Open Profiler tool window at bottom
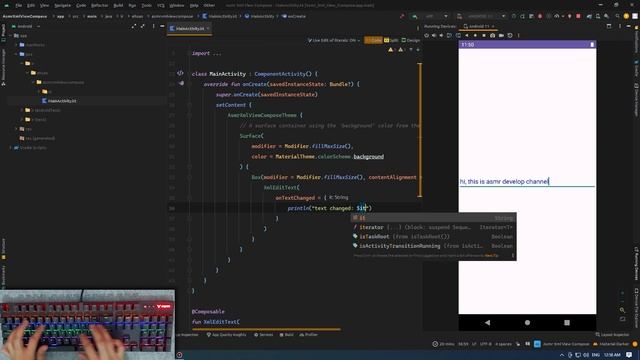 (x=309, y=335)
